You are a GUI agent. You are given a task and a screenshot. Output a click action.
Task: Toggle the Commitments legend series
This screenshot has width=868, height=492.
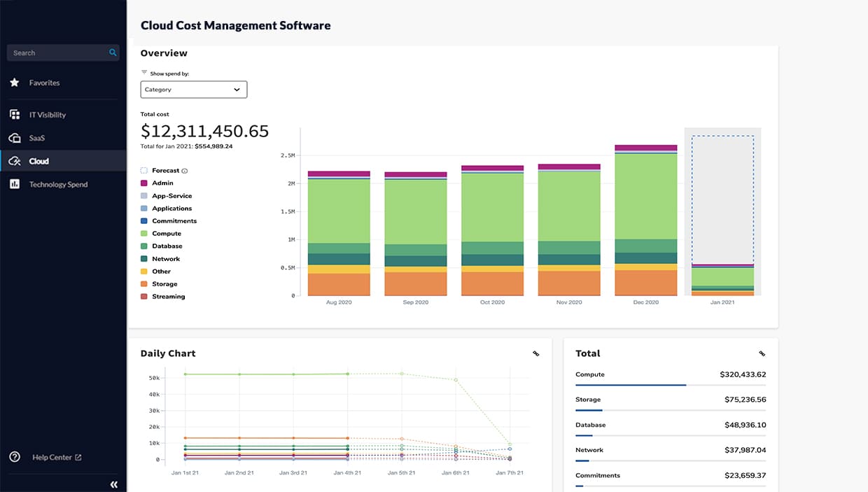pos(169,221)
